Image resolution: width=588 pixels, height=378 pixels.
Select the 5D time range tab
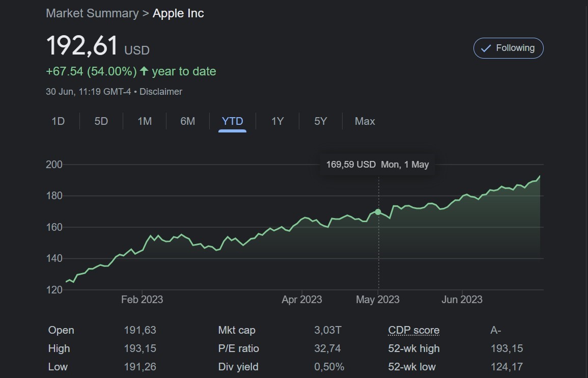(x=101, y=121)
